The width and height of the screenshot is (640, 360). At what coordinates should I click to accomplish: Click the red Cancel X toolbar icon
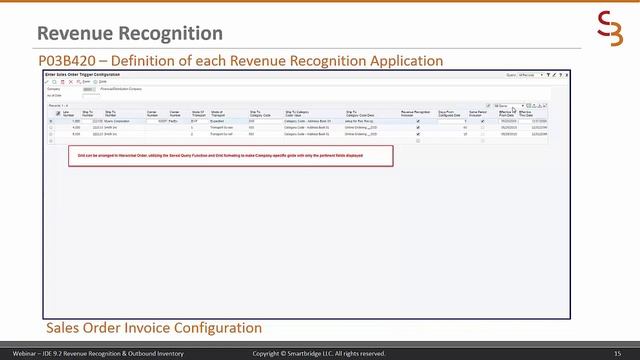click(x=71, y=82)
